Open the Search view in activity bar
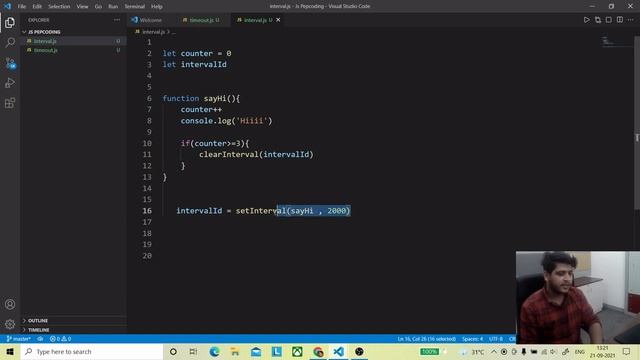640x360 pixels. coord(10,42)
